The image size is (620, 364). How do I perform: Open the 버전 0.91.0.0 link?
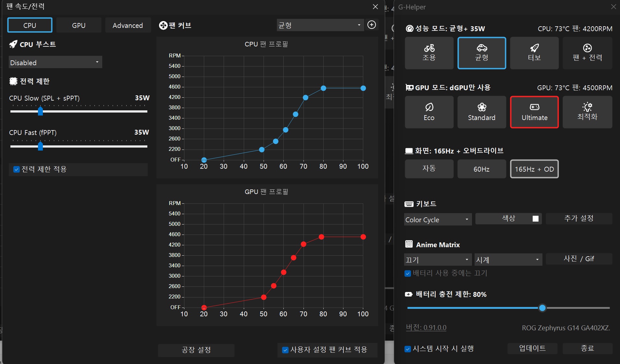pos(426,328)
